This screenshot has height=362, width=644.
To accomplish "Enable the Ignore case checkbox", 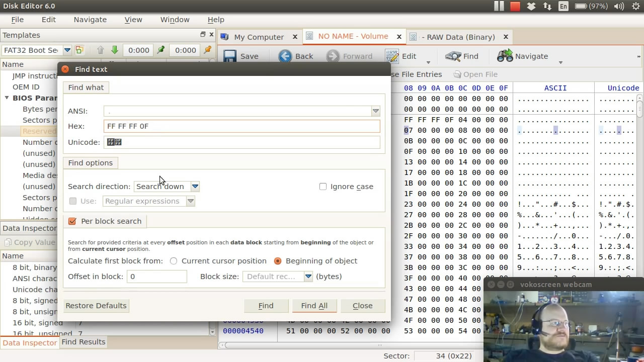I will [x=323, y=187].
